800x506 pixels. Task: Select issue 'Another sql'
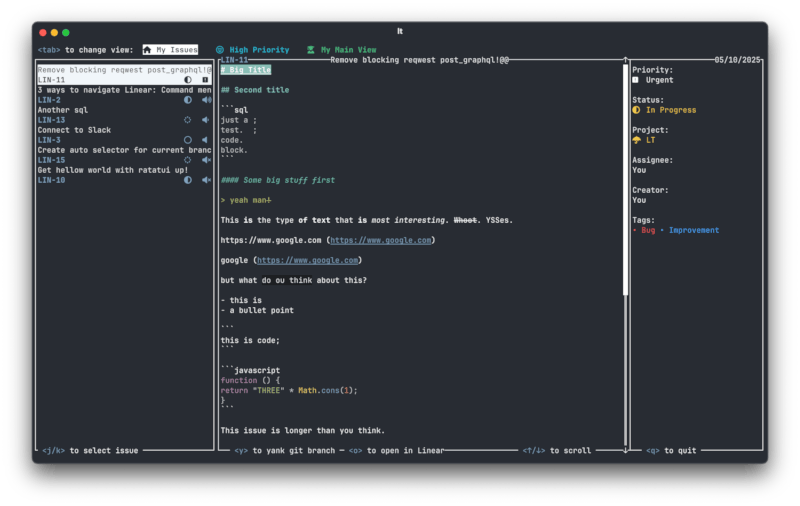point(124,115)
